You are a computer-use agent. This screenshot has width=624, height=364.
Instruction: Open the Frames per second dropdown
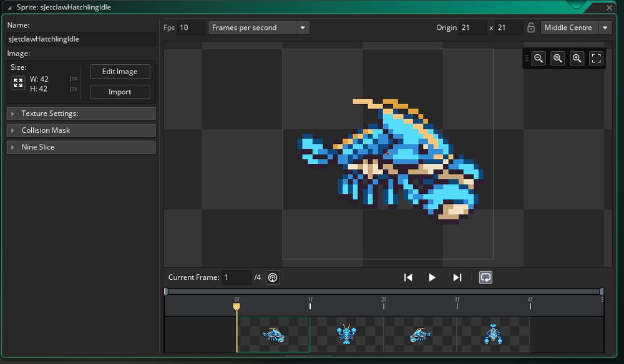pyautogui.click(x=259, y=27)
